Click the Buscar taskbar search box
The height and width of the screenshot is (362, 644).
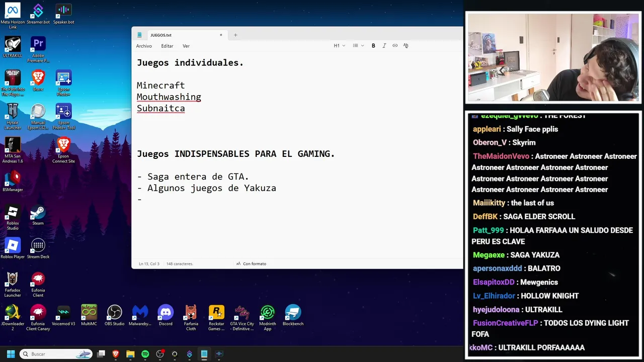[56, 354]
